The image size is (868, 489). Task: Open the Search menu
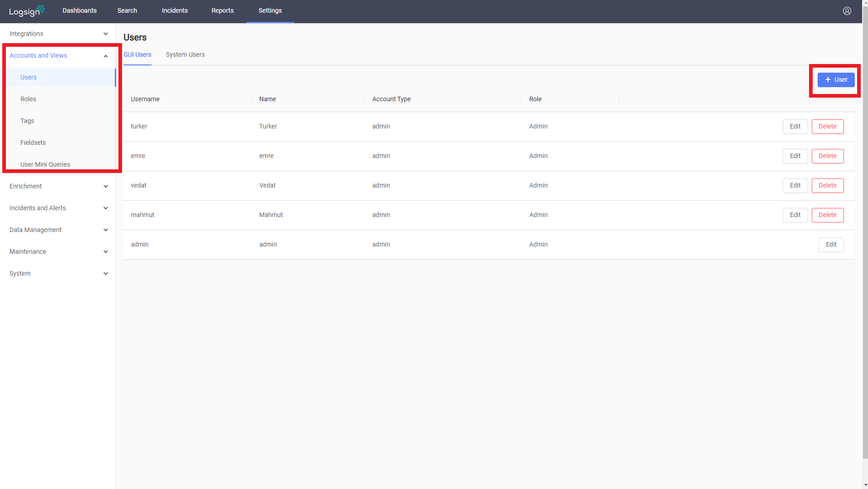(x=127, y=10)
